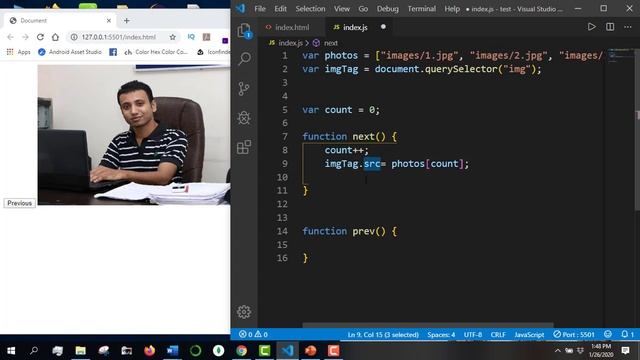Open the Edit menu
The image size is (640, 360).
tap(280, 9)
